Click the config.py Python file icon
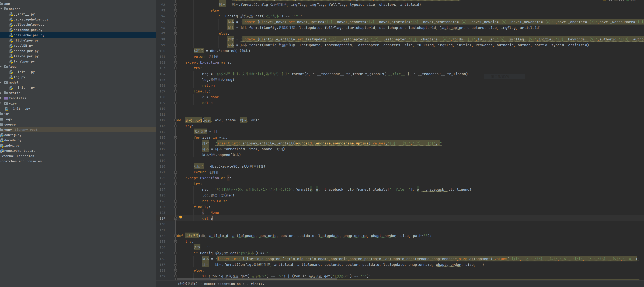The image size is (644, 287). 2,135
